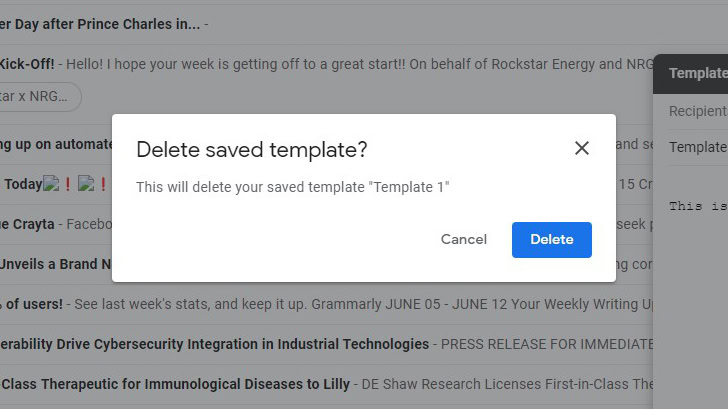Open the Cybersecurity Integration press release email
The image size is (728, 409).
(x=300, y=344)
